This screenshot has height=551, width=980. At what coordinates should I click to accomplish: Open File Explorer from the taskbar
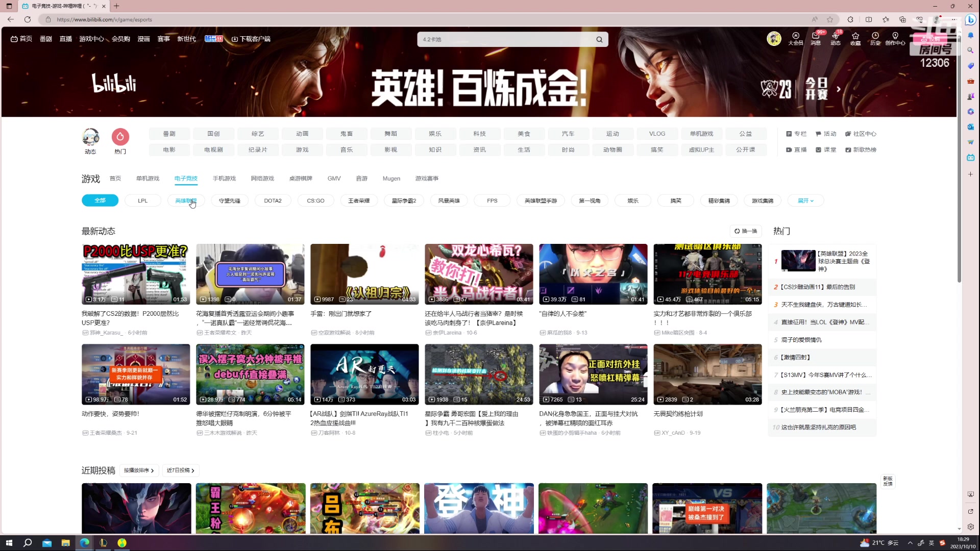pos(65,543)
